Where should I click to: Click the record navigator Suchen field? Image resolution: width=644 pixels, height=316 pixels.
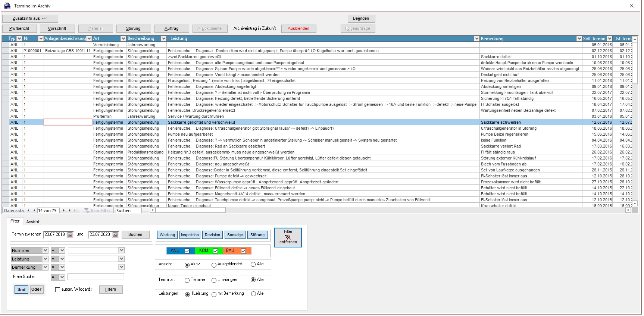[x=128, y=211]
